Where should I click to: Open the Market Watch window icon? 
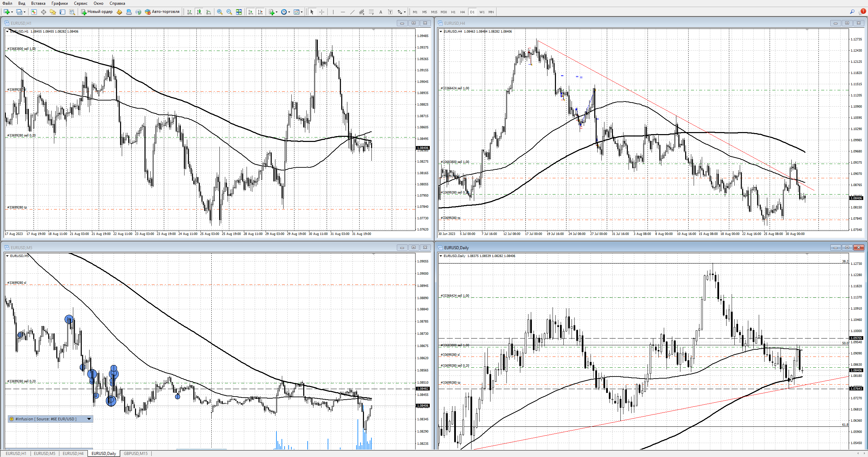(34, 12)
